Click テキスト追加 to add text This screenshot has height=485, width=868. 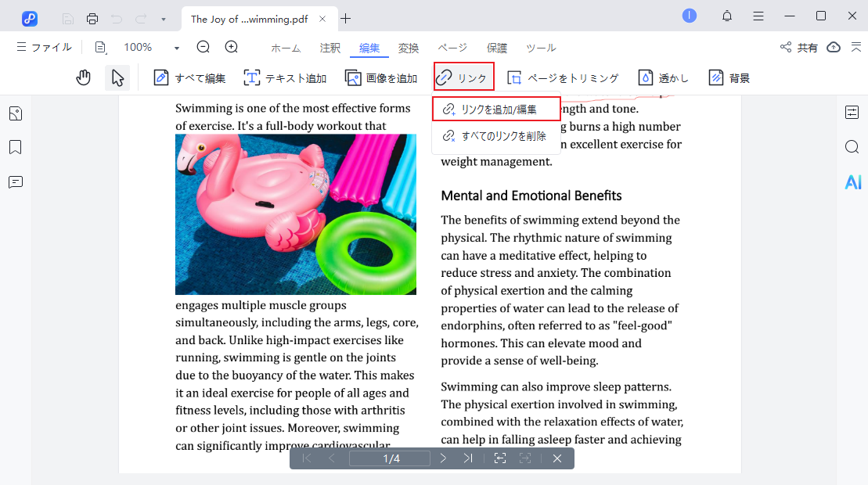click(285, 78)
